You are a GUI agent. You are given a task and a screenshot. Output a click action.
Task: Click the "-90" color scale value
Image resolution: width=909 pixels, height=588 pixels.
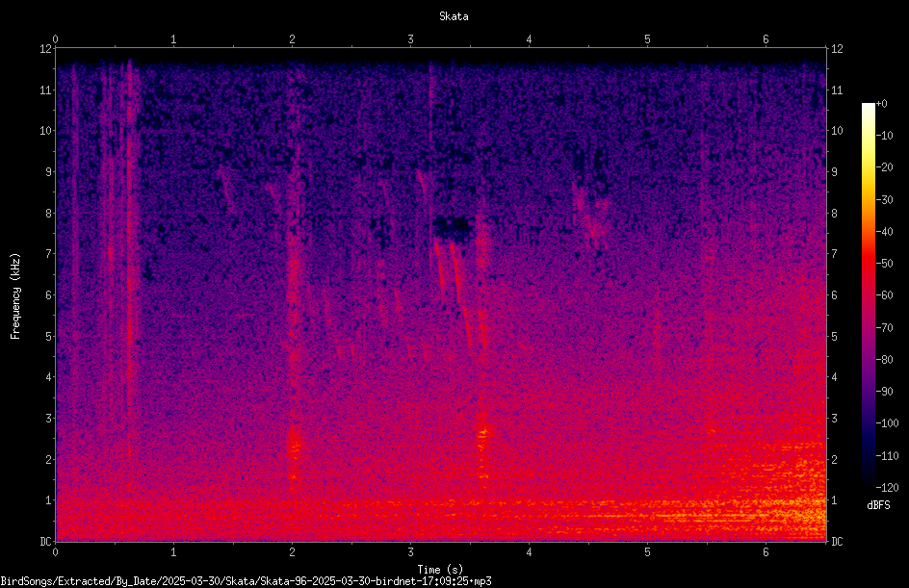(x=884, y=392)
